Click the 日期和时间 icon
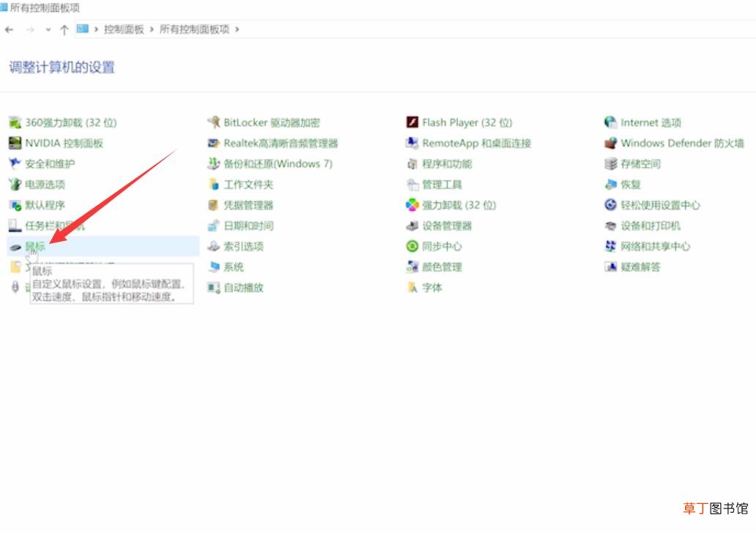The width and height of the screenshot is (756, 534). 214,226
